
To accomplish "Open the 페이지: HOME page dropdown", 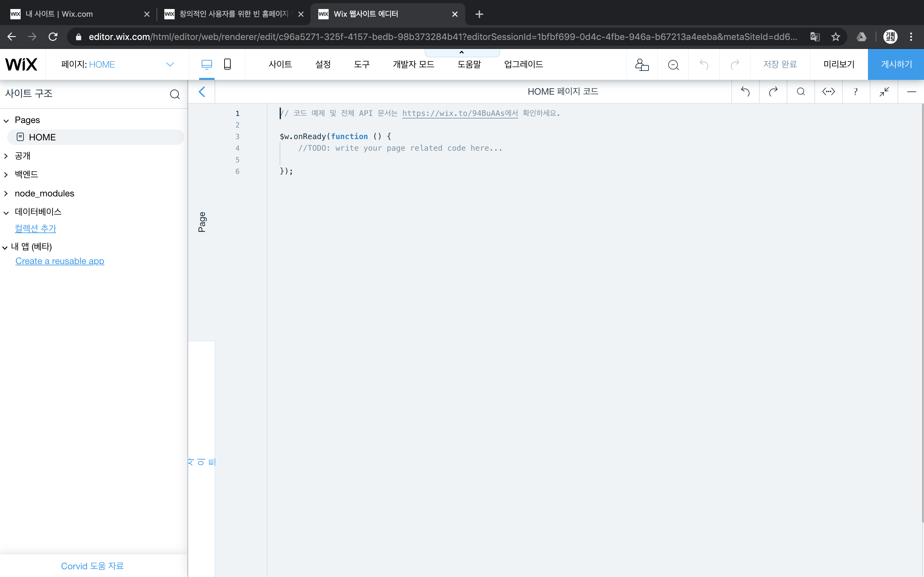I will (170, 64).
